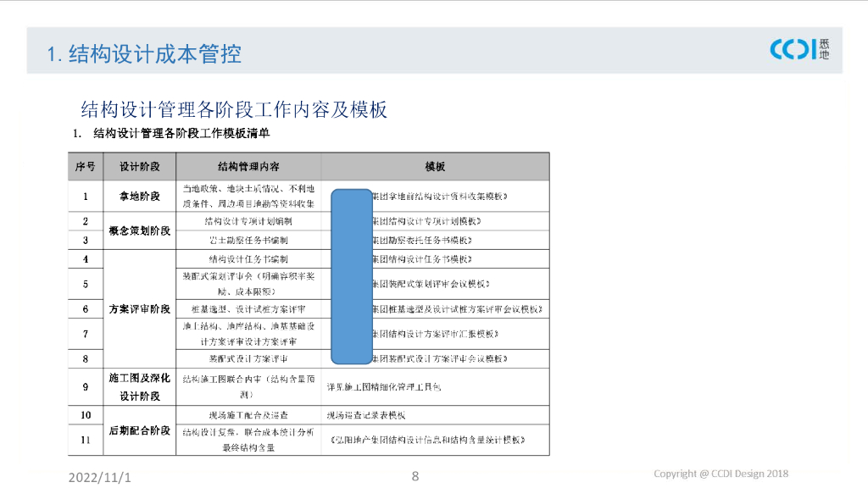Click 'Copyright @ CCDI Design 2018' footer text
Screen dimensions: 868x488
pos(721,474)
